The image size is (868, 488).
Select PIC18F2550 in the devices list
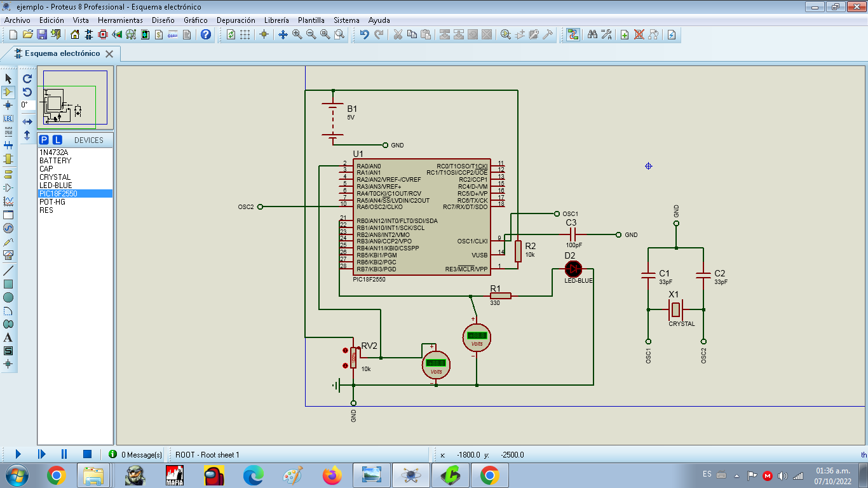point(75,194)
